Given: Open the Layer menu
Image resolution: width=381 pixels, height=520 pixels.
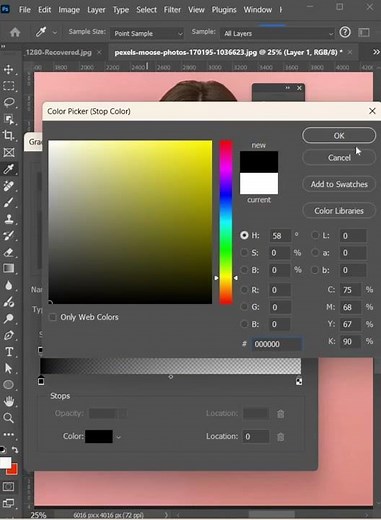Looking at the screenshot, I should (x=96, y=10).
